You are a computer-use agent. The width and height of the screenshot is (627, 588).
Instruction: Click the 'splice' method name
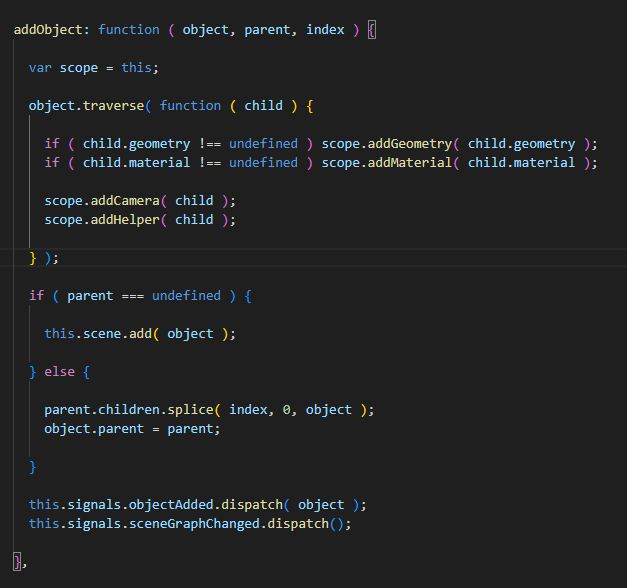[190, 410]
